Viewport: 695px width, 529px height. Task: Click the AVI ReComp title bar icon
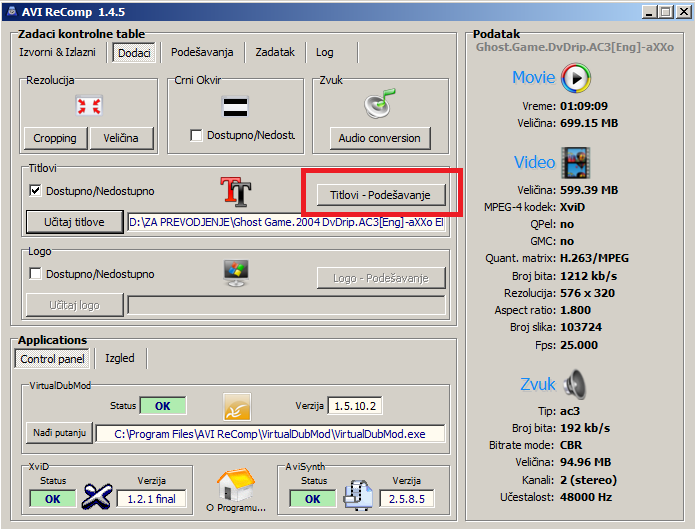(x=12, y=11)
